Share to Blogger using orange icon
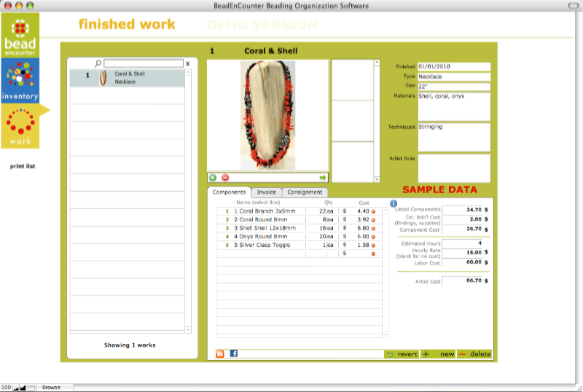The image size is (583, 392). coord(220,353)
